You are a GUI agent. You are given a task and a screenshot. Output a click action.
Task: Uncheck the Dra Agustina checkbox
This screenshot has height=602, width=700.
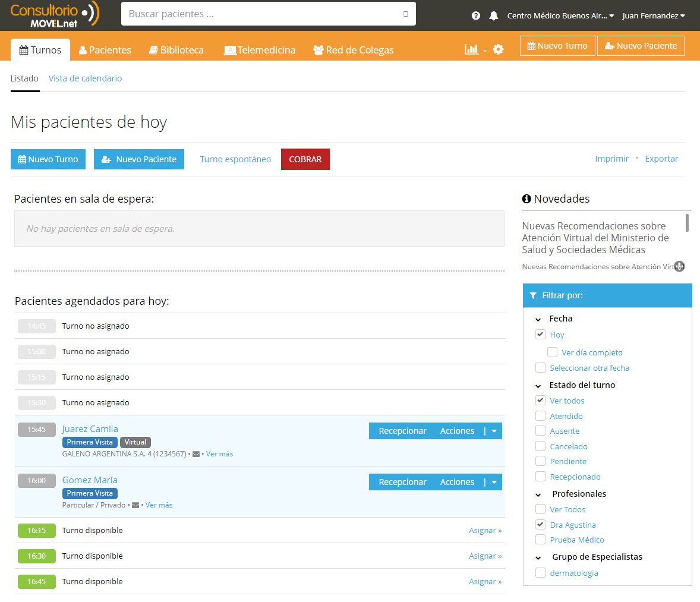[540, 524]
